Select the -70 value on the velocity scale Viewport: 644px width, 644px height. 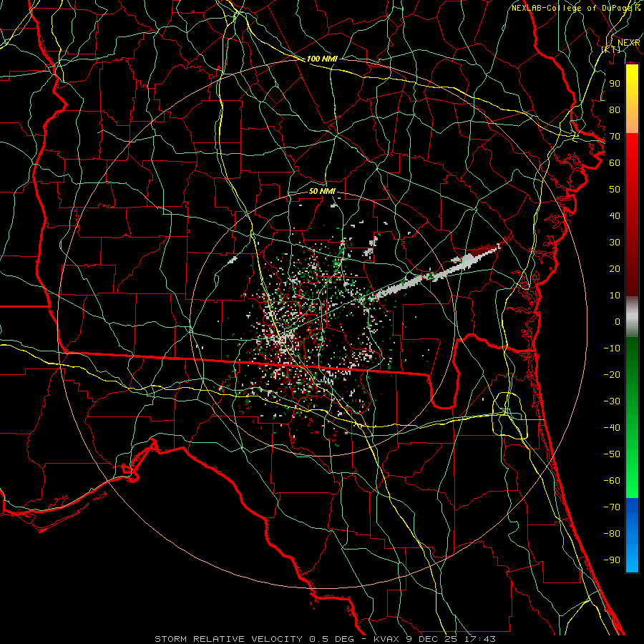(612, 507)
